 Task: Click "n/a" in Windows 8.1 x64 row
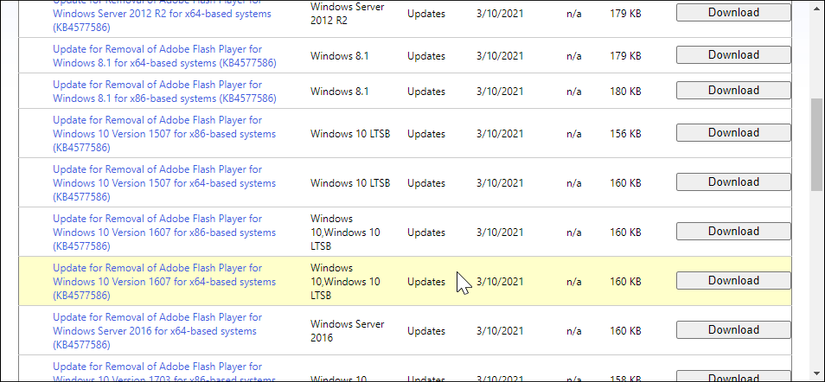coord(574,56)
